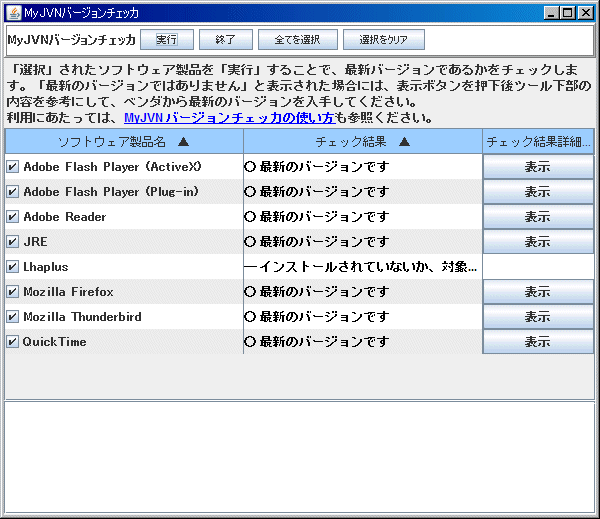The height and width of the screenshot is (519, 600).
Task: Minimize the MyJVN window
Action: point(551,13)
